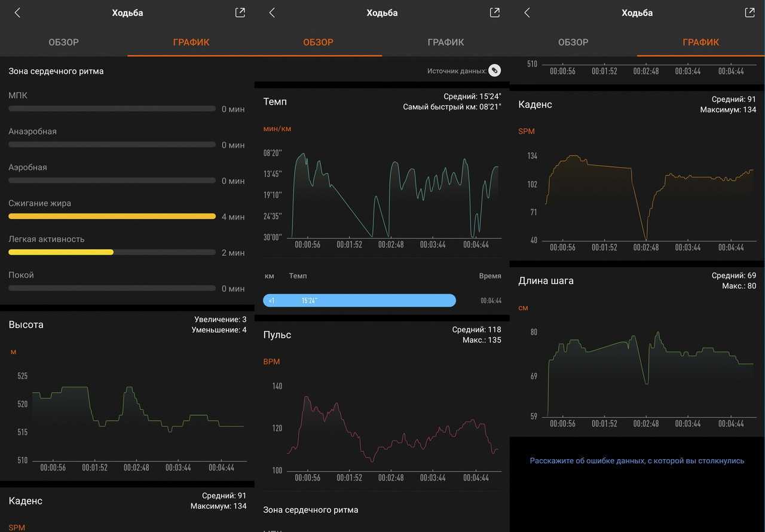Screen dimensions: 765x532
Task: Switch to ОБЗОР tab in the left screen
Action: point(63,42)
